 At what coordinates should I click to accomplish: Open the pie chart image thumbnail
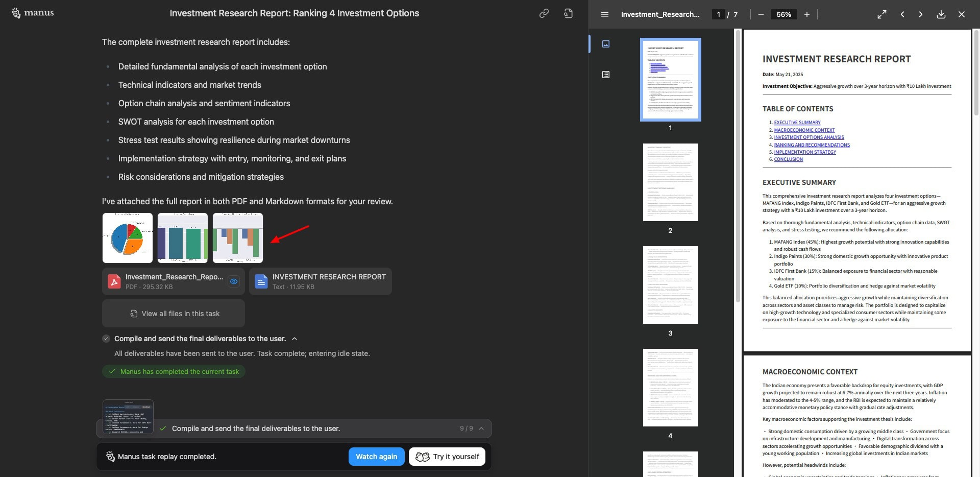[128, 238]
